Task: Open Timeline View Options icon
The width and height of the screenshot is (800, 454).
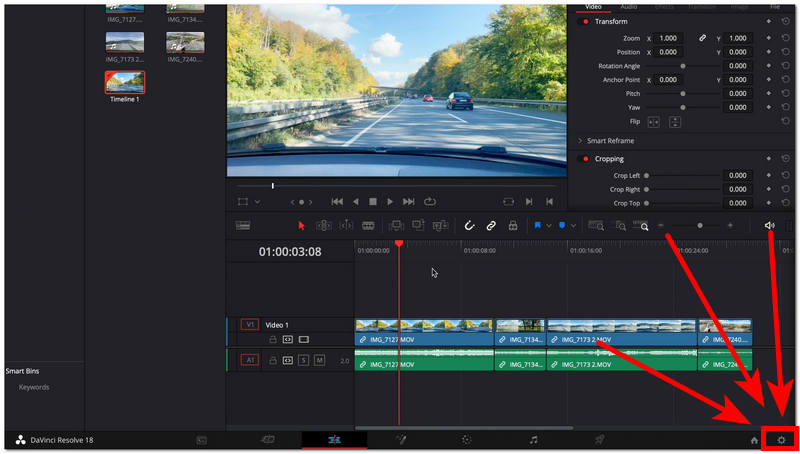Action: 243,225
